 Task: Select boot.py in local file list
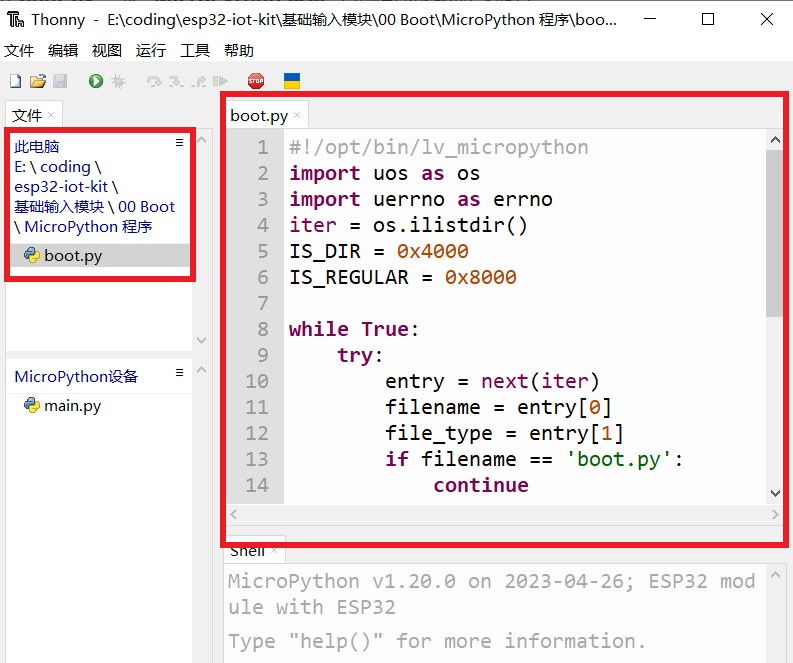72,256
